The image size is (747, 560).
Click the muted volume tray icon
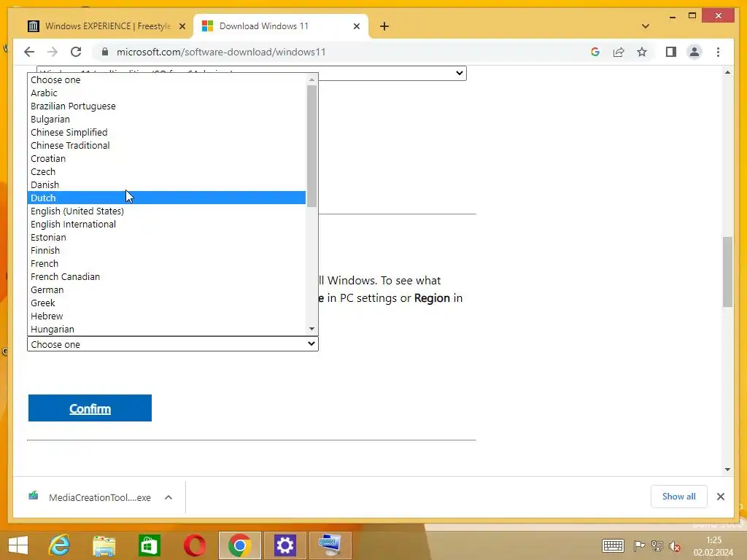click(x=674, y=546)
